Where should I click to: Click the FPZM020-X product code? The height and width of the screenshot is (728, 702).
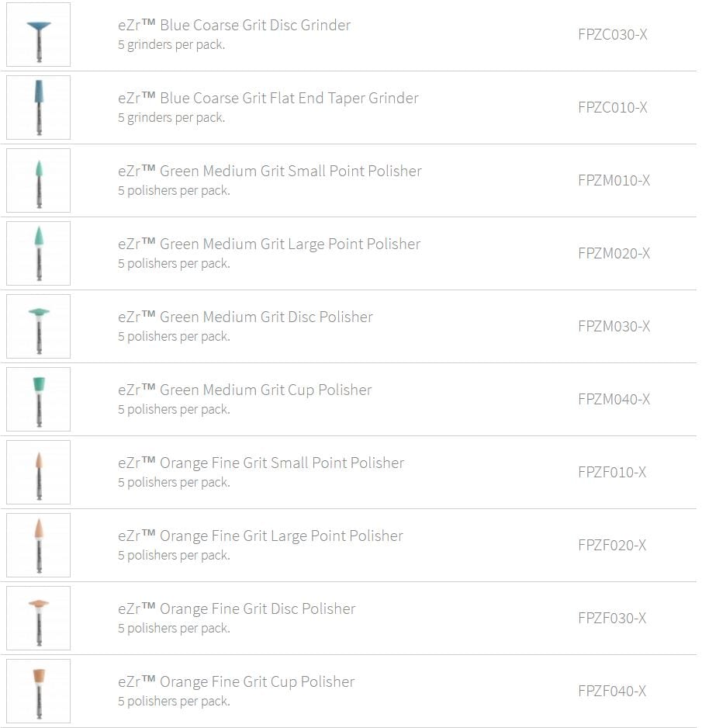point(614,253)
